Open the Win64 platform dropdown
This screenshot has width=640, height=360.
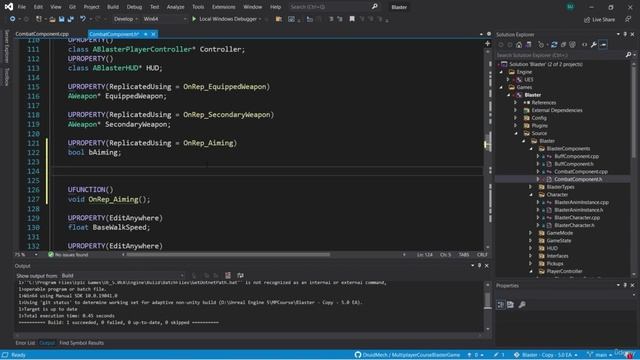(165, 19)
